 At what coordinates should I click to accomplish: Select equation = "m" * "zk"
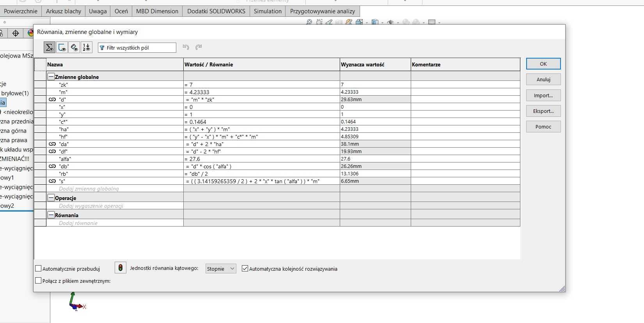262,100
